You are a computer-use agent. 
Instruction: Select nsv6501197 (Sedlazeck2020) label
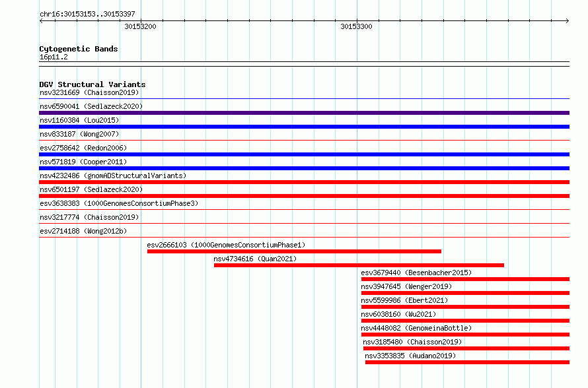coord(91,189)
